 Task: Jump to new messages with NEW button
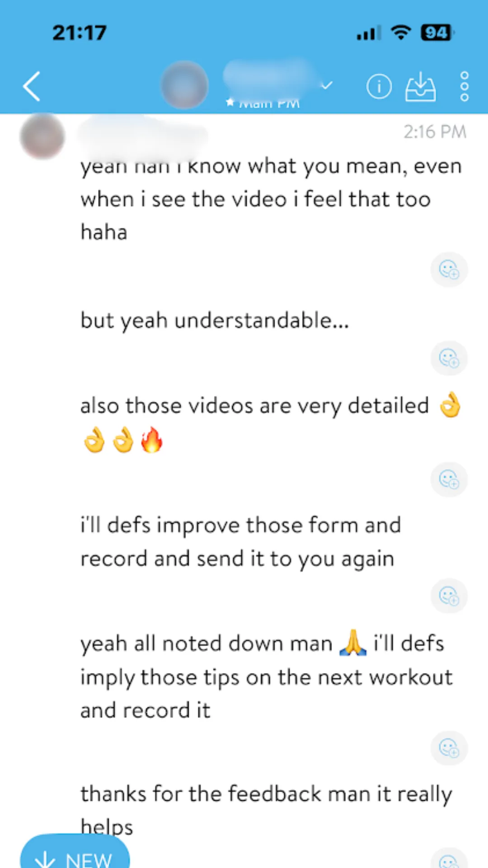[x=75, y=852]
